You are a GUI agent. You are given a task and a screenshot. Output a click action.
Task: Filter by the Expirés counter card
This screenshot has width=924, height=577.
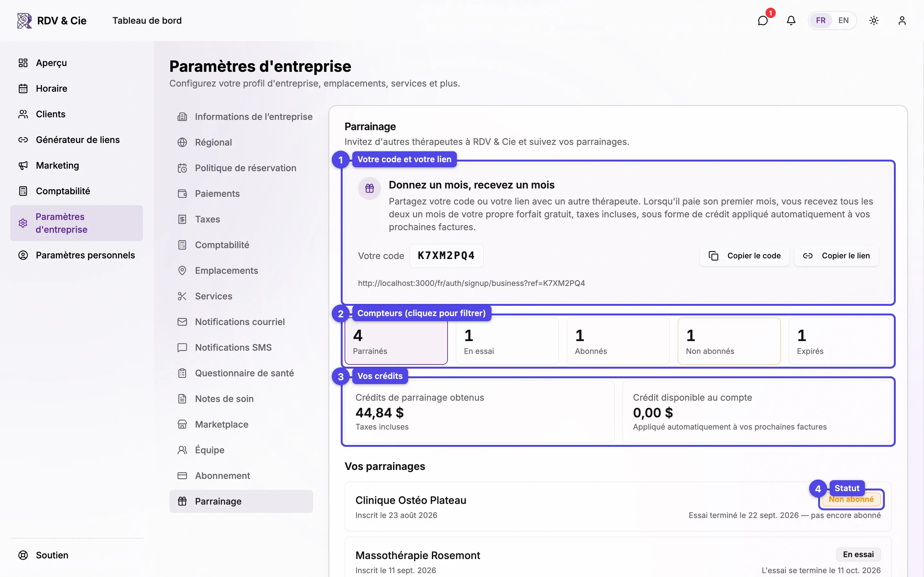point(840,341)
